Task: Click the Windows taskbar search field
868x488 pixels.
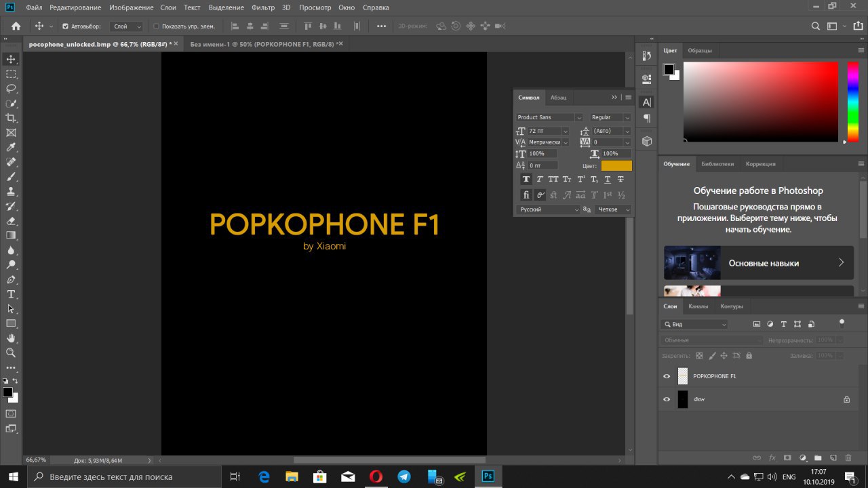Action: (x=124, y=476)
